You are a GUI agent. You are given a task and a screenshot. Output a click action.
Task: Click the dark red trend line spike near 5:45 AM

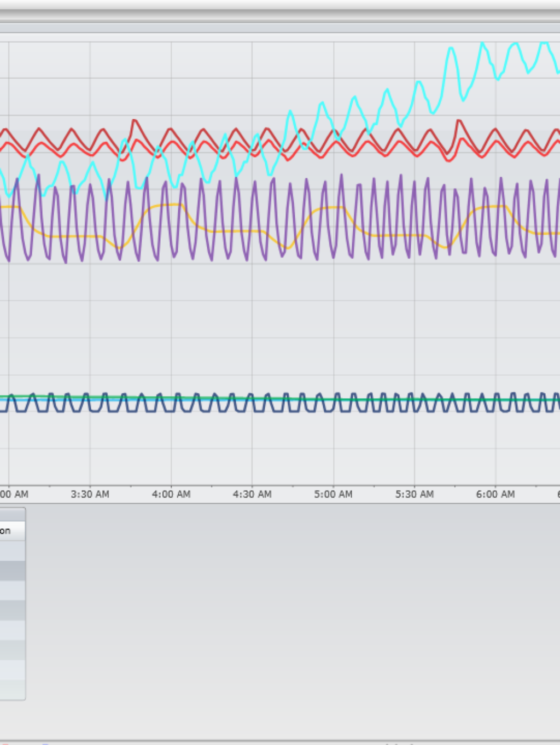click(x=459, y=121)
